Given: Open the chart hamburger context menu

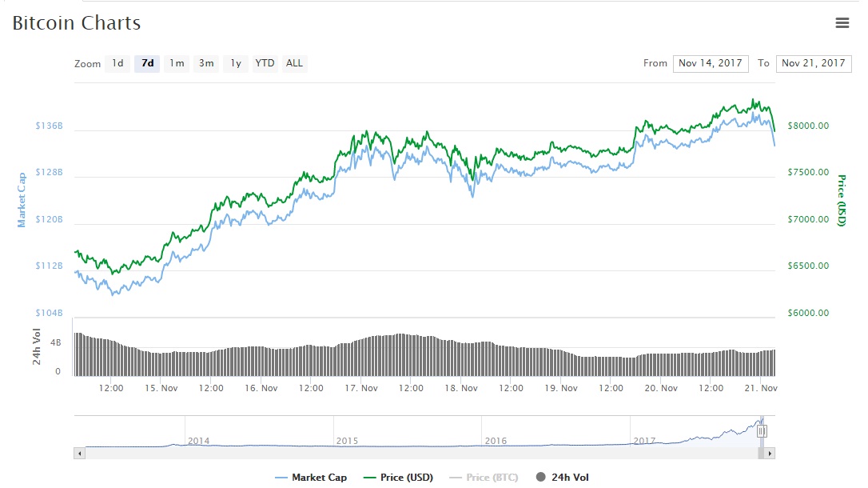Looking at the screenshot, I should 842,22.
